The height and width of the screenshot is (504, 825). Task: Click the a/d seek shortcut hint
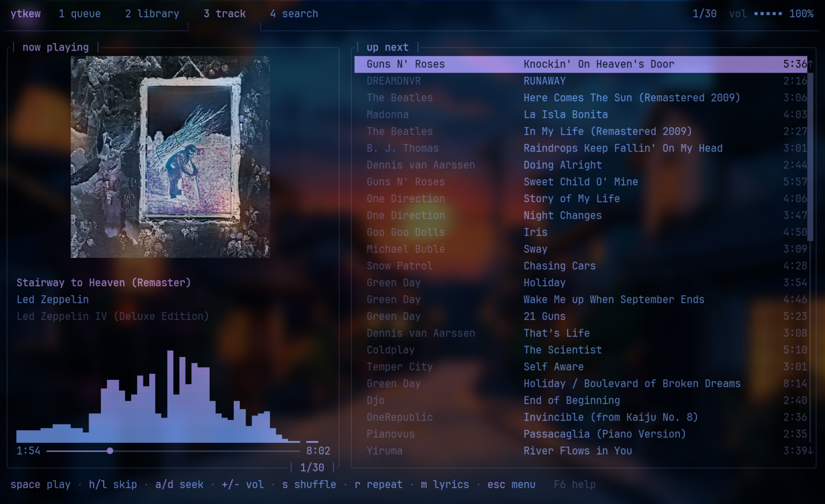pos(179,485)
